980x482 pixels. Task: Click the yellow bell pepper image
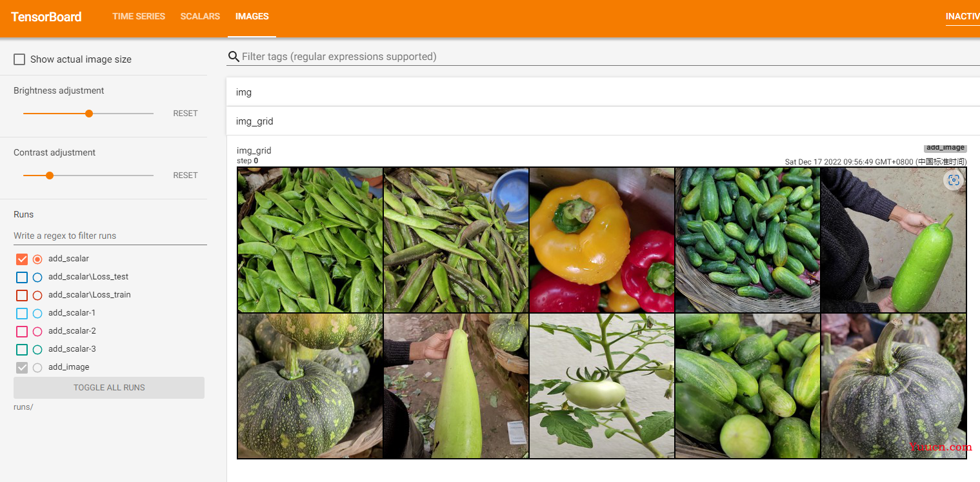(602, 240)
